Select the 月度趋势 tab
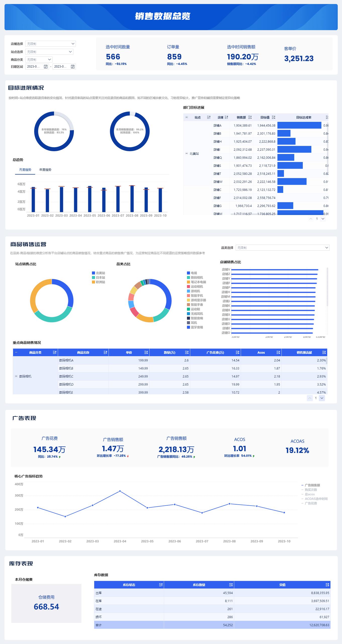342x644 pixels. pyautogui.click(x=25, y=170)
